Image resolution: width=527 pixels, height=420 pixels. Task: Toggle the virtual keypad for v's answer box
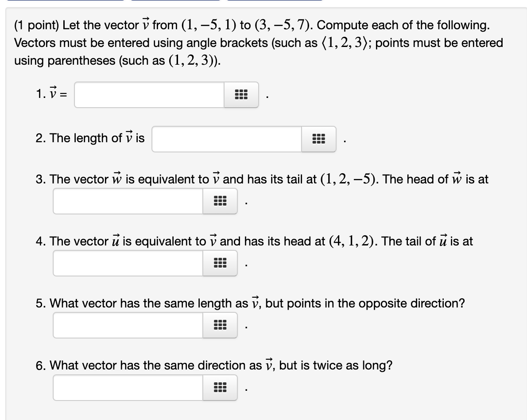[x=241, y=95]
